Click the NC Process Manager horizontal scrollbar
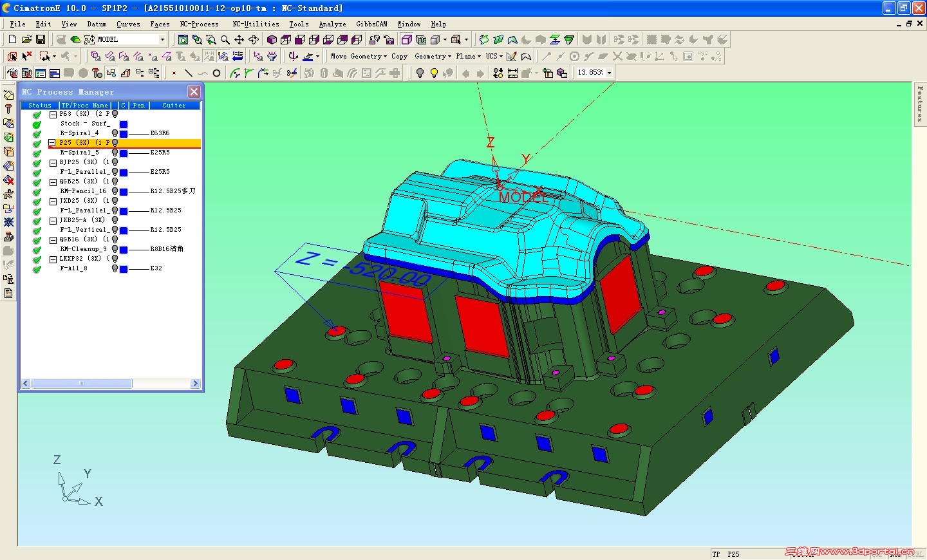The height and width of the screenshot is (560, 927). 111,383
